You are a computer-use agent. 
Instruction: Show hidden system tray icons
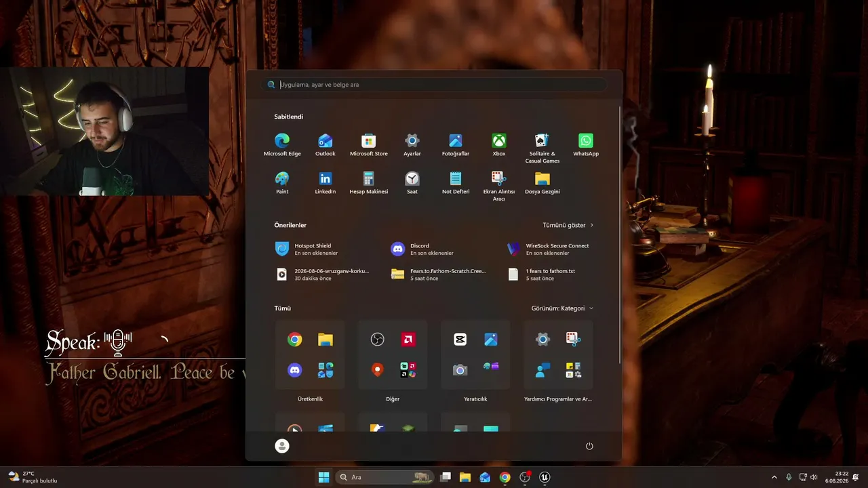coord(774,477)
